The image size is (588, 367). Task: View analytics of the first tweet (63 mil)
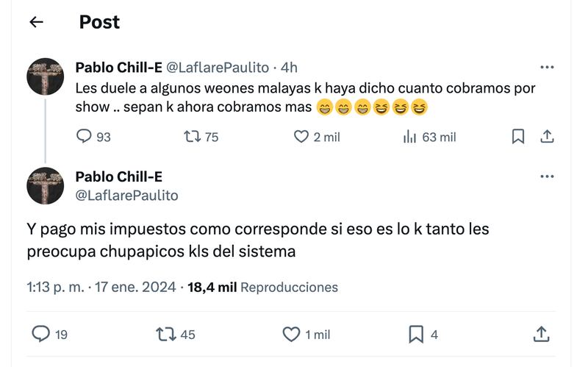410,137
